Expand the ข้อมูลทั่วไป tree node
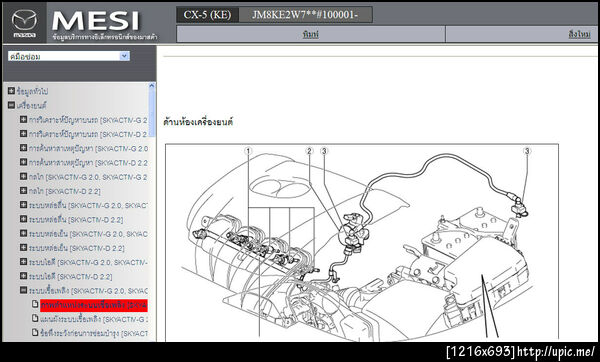The image size is (600, 362). click(11, 91)
